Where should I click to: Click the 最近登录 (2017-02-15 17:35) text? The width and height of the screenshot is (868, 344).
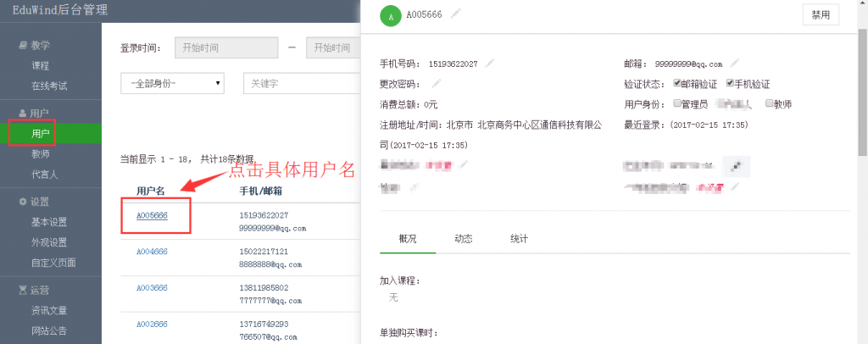tap(686, 125)
